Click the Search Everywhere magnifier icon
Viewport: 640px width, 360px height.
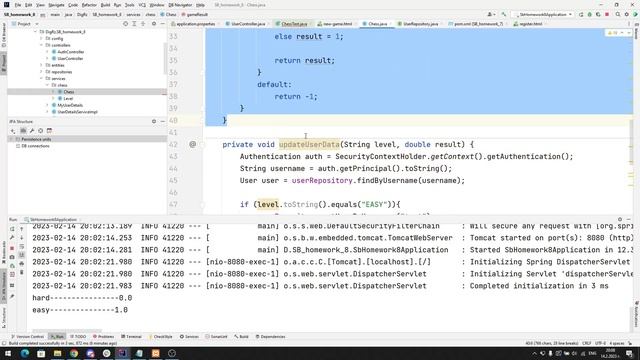pyautogui.click(x=618, y=14)
